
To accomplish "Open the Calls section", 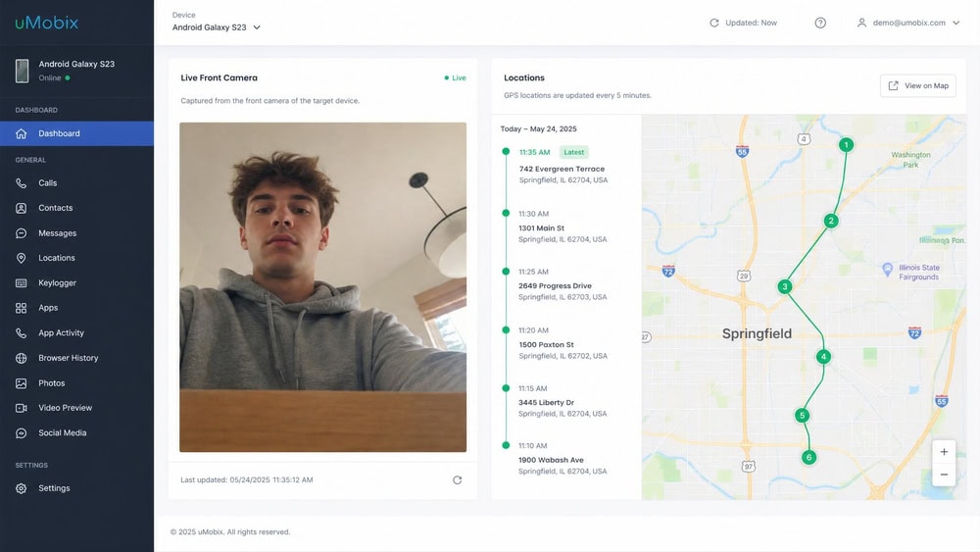I will click(76, 183).
